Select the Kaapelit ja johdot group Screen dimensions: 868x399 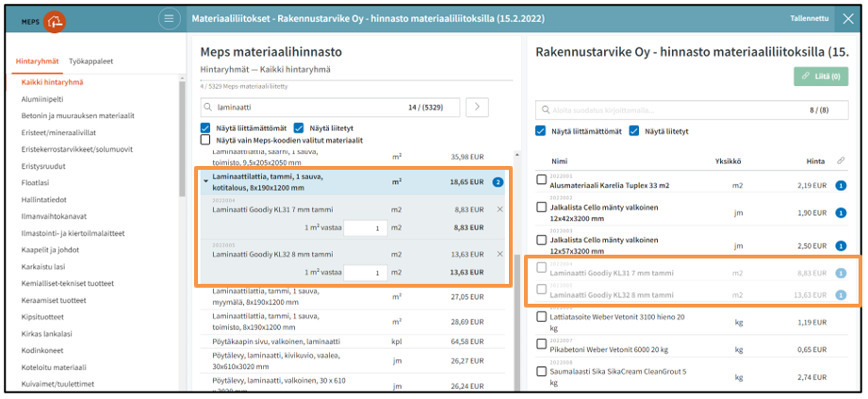(x=50, y=250)
